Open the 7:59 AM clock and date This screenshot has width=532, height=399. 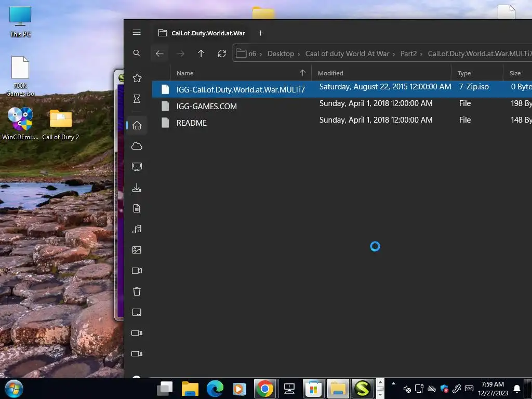click(x=493, y=389)
